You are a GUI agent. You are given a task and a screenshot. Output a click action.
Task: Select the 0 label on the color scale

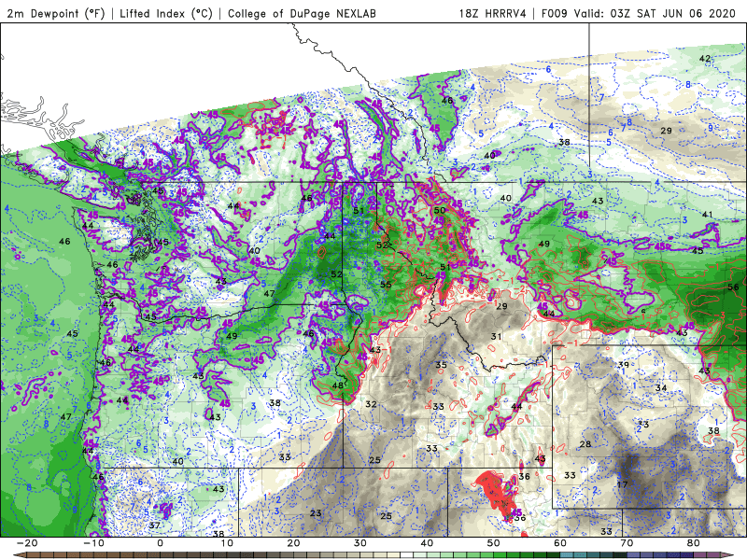point(160,543)
